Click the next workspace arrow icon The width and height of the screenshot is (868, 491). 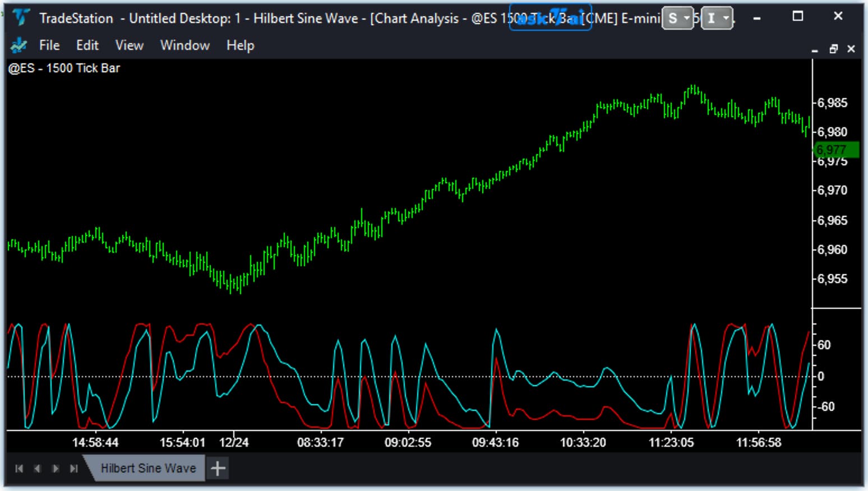tap(56, 467)
